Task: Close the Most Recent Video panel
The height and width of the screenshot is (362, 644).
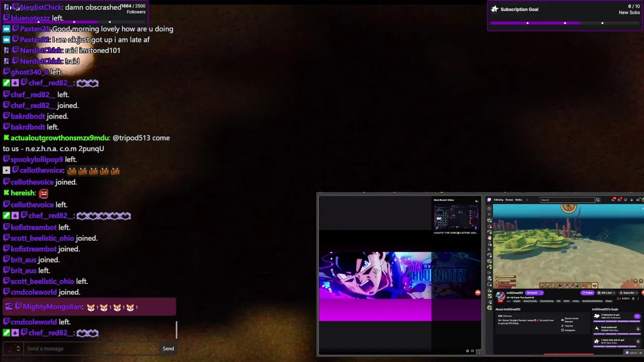Action: [x=476, y=201]
